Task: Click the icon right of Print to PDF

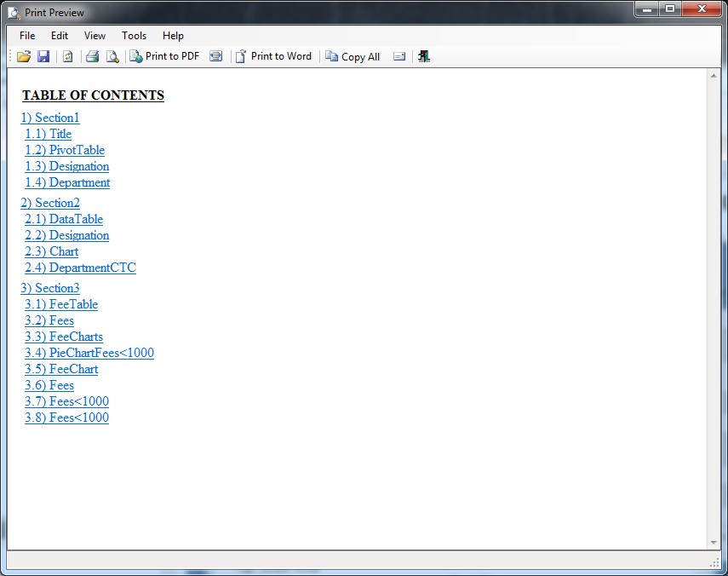Action: pyautogui.click(x=216, y=56)
